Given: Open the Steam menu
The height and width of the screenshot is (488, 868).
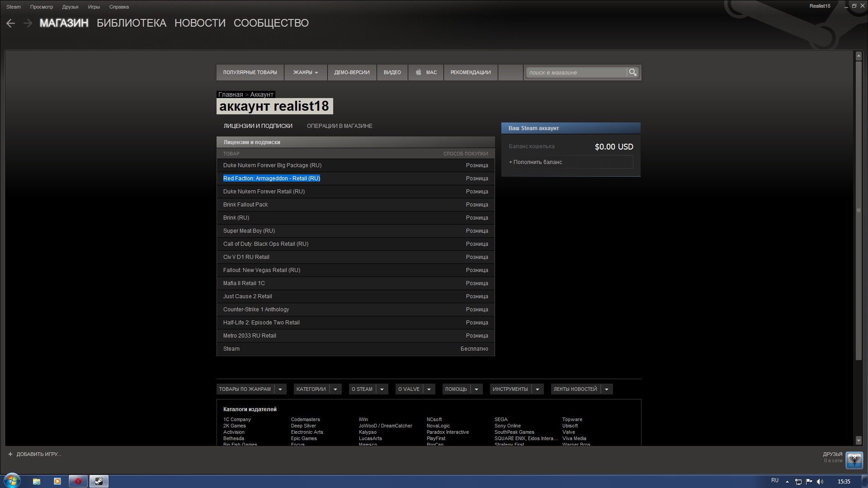Looking at the screenshot, I should pyautogui.click(x=14, y=7).
